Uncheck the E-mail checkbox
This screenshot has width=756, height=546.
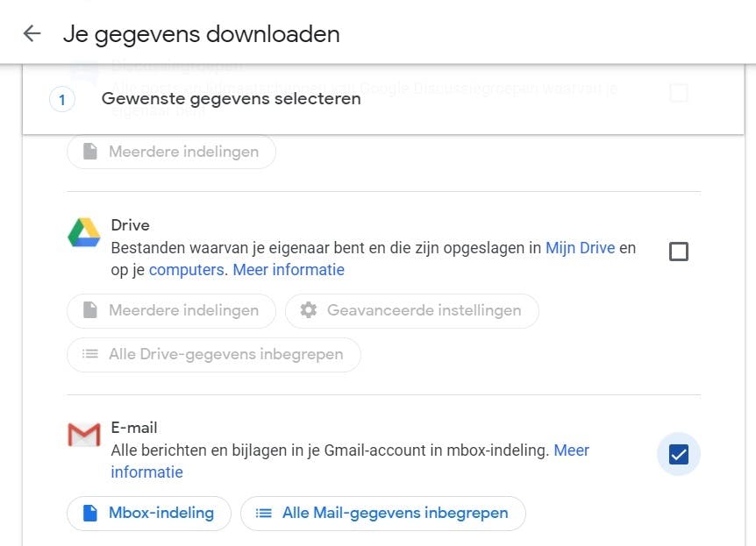(x=678, y=454)
